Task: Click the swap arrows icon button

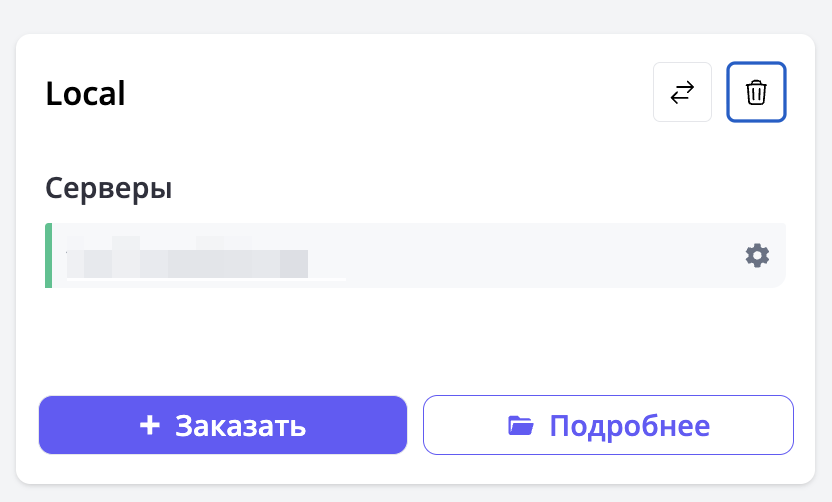Action: [x=682, y=93]
